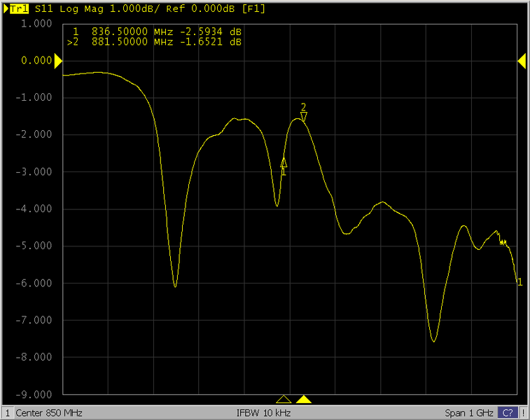Click channel 1 number in status bar
530x420 pixels.
point(8,413)
